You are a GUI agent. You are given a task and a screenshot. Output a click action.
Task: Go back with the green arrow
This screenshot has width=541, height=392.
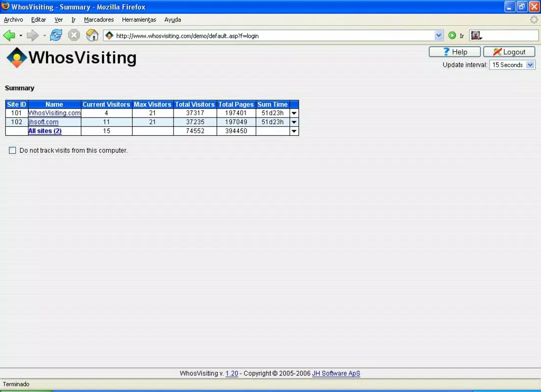(9, 35)
